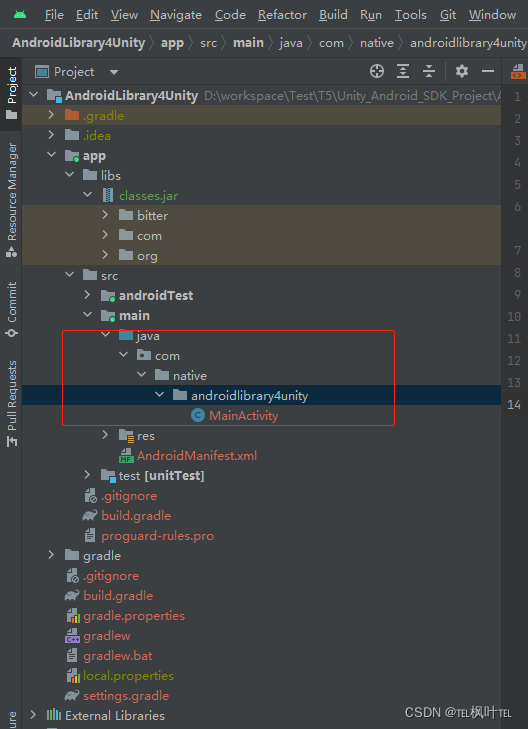Open the Build menu
Image resolution: width=528 pixels, height=729 pixels.
coord(333,15)
